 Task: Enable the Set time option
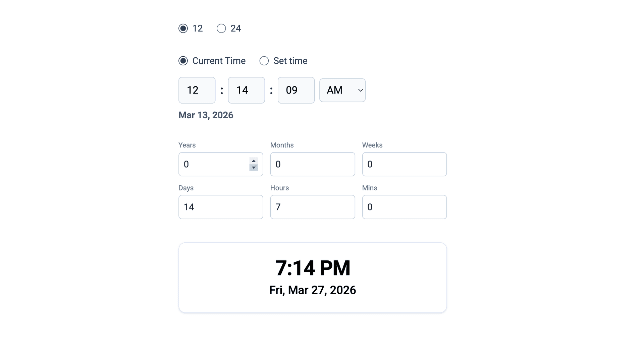point(264,61)
